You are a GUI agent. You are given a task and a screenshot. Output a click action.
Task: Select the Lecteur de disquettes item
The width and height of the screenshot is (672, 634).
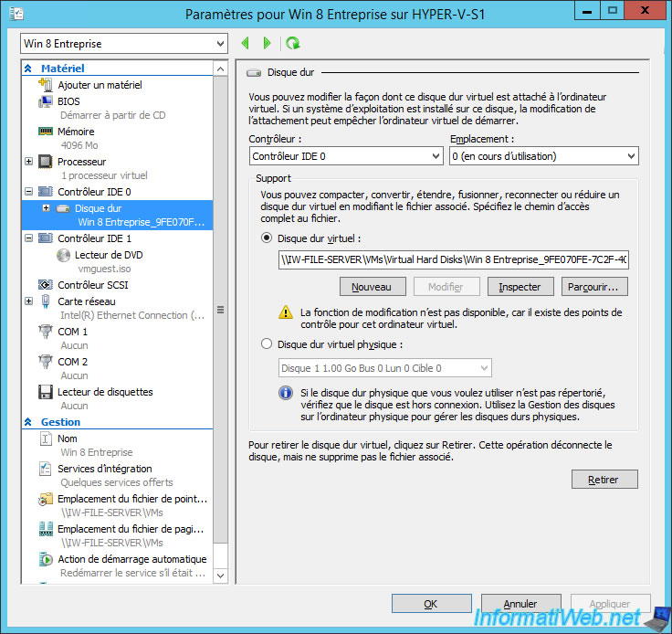105,392
